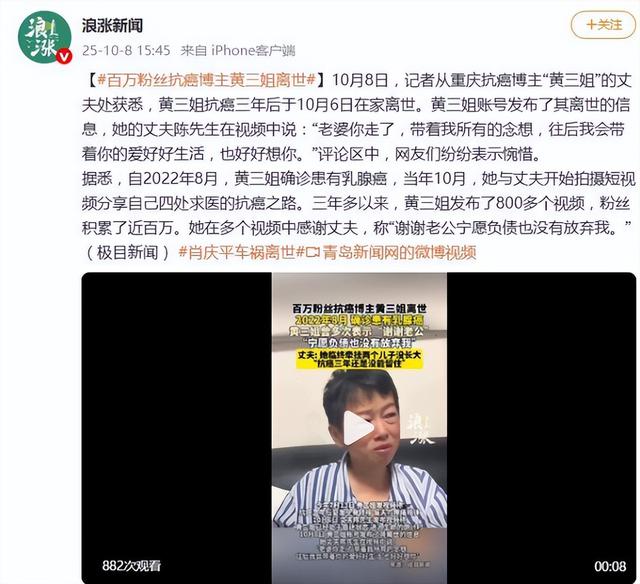Click the post body text paragraph
Screen dimensions: 640x584
click(x=358, y=167)
